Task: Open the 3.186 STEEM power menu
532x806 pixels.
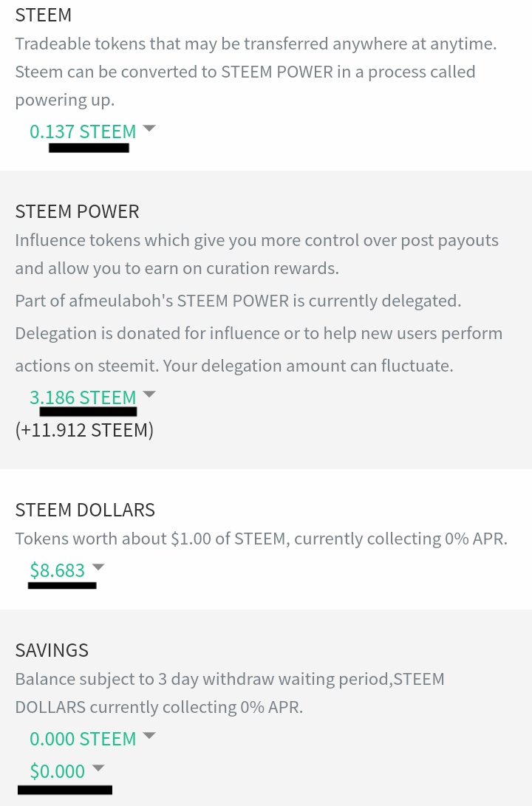Action: tap(83, 397)
